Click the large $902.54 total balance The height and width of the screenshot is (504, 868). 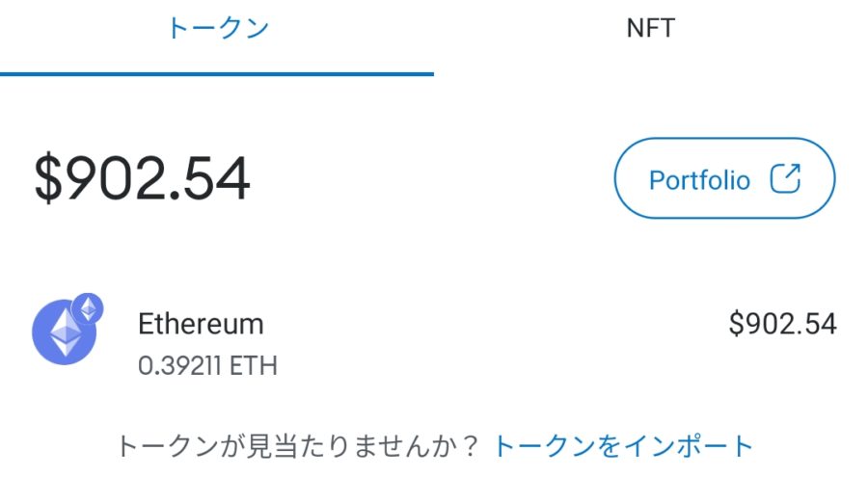click(143, 179)
